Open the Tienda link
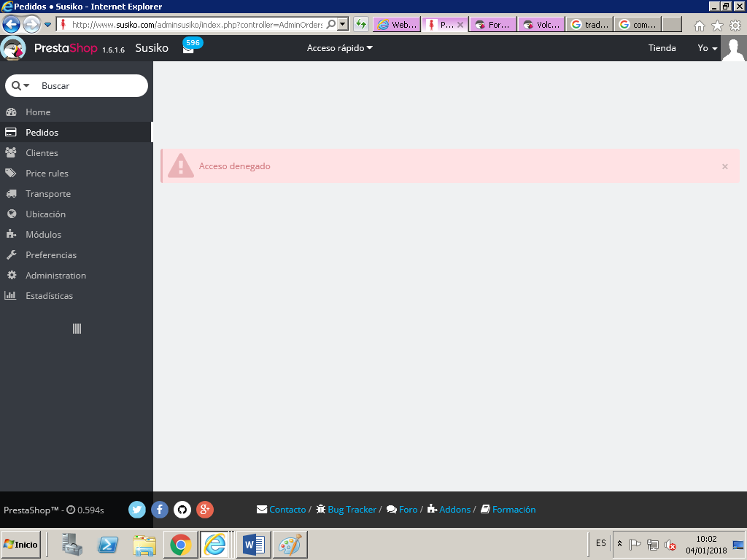 coord(662,48)
